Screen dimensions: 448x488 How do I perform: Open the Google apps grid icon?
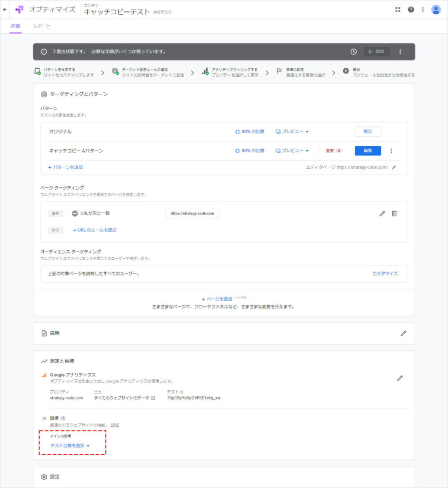tap(398, 10)
